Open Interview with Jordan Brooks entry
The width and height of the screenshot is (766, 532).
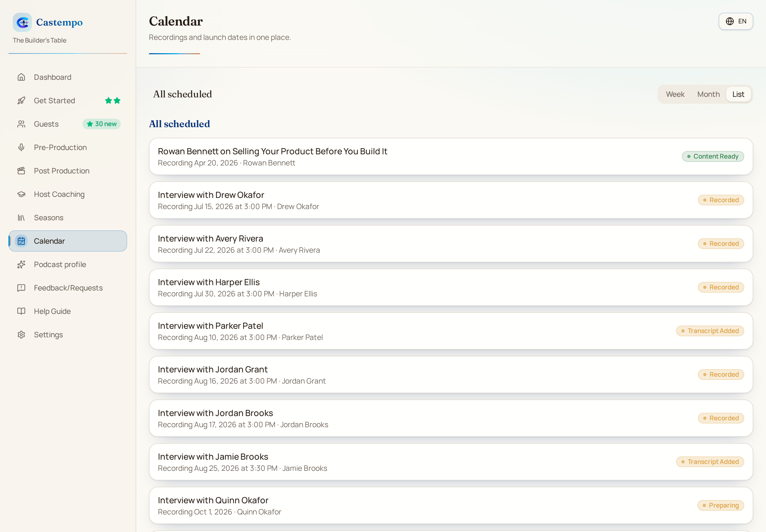pyautogui.click(x=451, y=418)
